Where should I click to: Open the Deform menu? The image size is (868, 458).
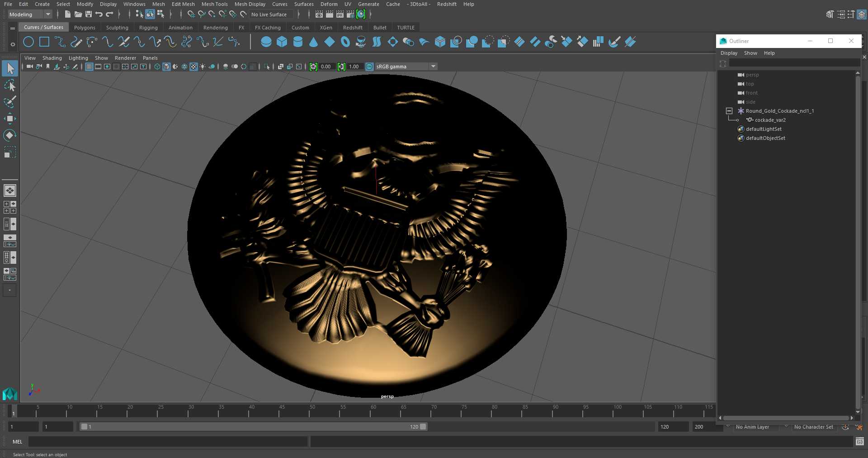click(329, 4)
